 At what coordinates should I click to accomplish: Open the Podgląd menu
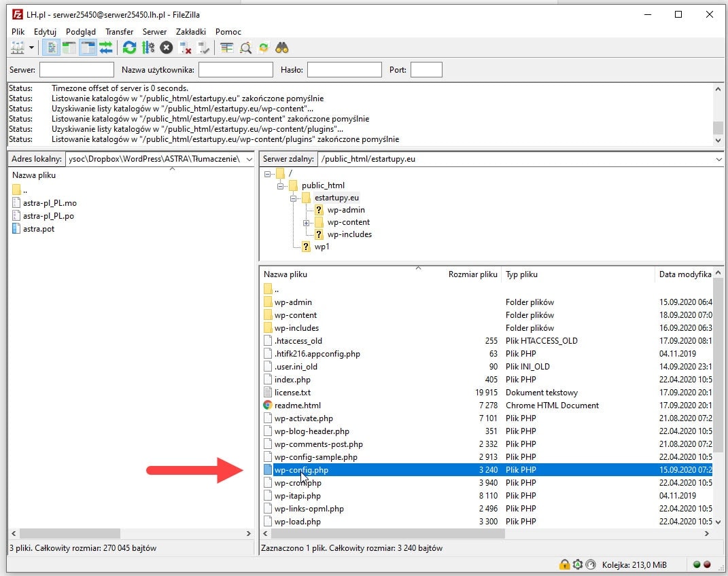coord(81,31)
